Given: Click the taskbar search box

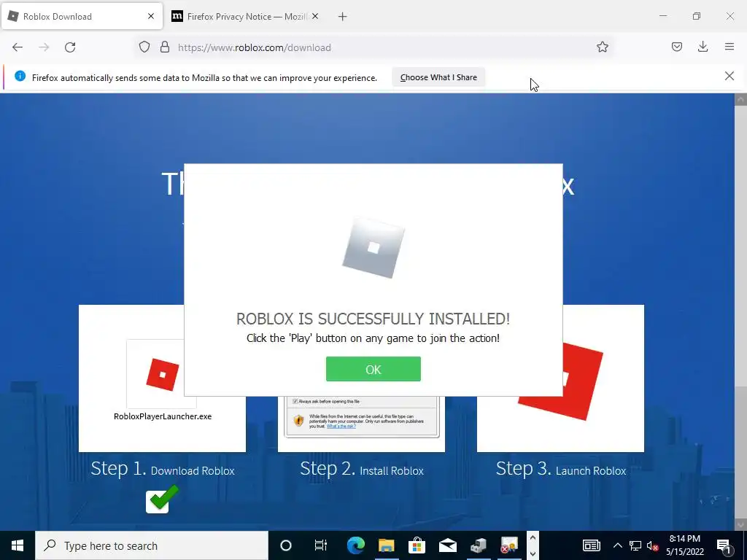Looking at the screenshot, I should (152, 545).
